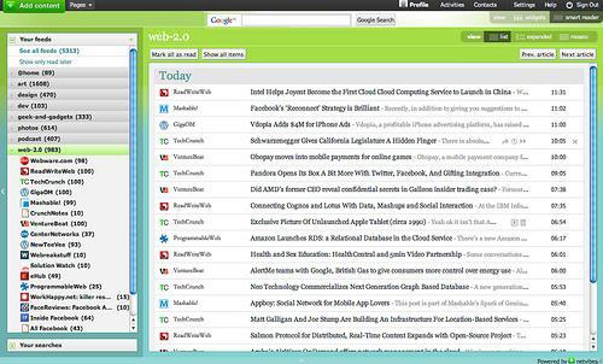
Task: Collapse the web-2.0 feed folder
Action: pyautogui.click(x=12, y=150)
